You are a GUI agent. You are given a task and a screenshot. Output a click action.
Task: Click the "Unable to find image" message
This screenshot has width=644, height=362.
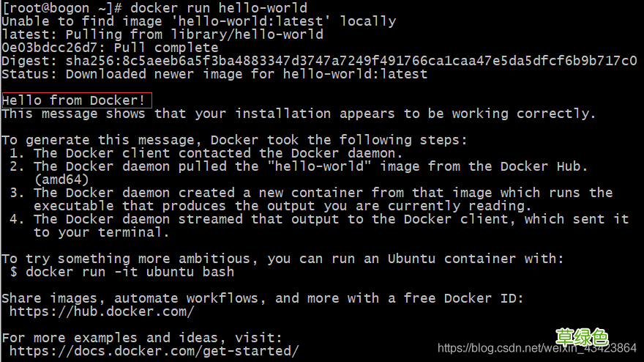pos(198,21)
